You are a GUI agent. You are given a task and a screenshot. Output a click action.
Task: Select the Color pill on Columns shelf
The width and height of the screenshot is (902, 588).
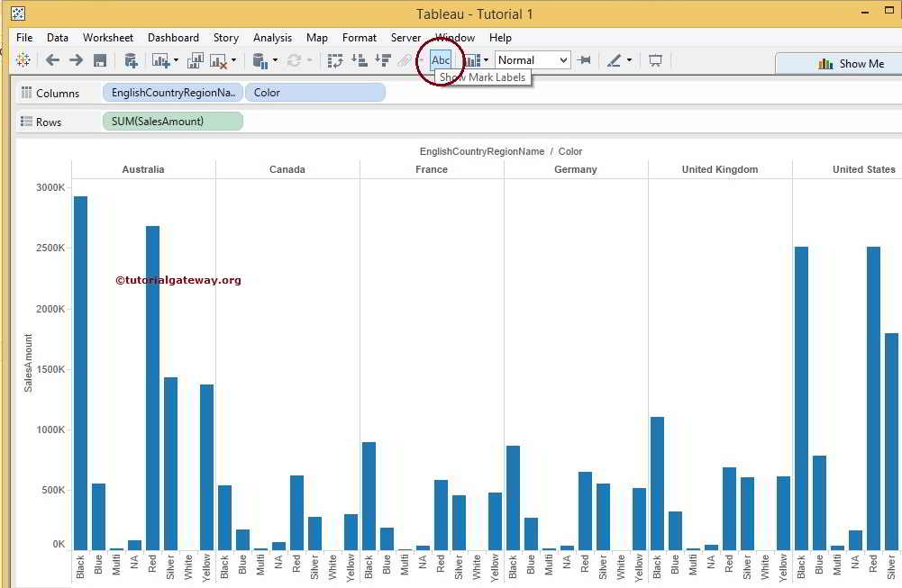[x=314, y=93]
